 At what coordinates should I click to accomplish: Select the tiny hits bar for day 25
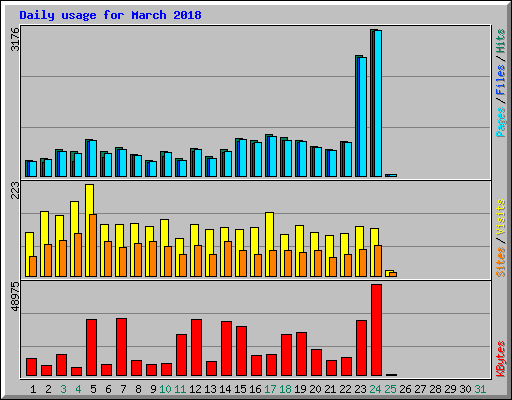[x=387, y=175]
